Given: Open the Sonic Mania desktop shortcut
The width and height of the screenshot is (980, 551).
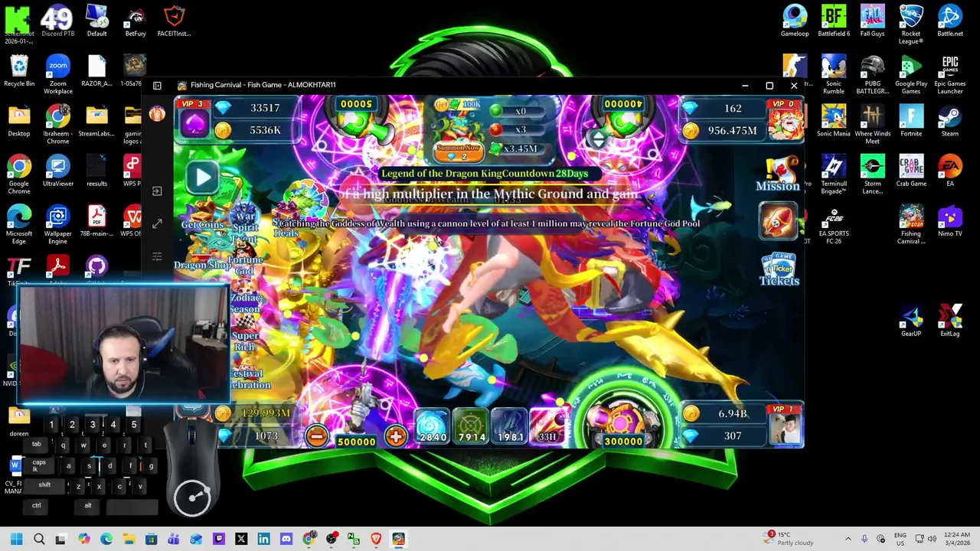Looking at the screenshot, I should [x=834, y=121].
